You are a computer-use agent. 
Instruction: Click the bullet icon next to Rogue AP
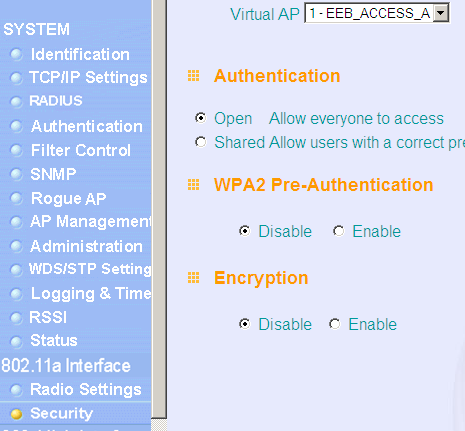(16, 199)
